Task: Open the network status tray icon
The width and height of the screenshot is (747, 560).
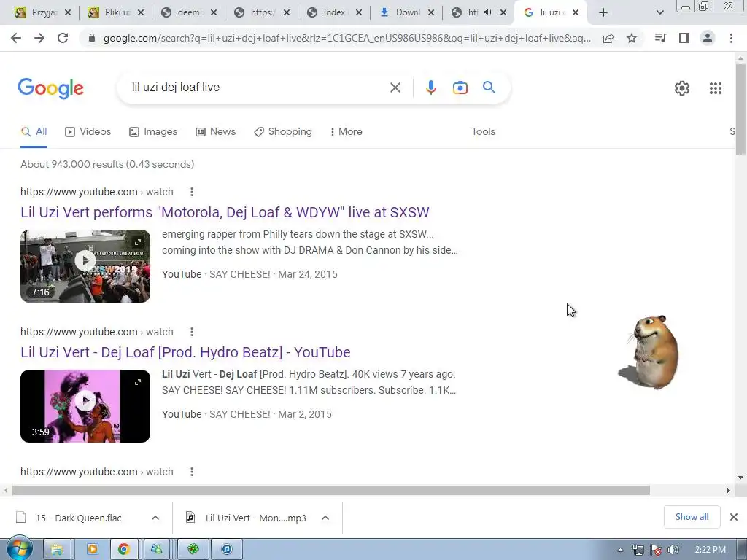Action: click(638, 550)
